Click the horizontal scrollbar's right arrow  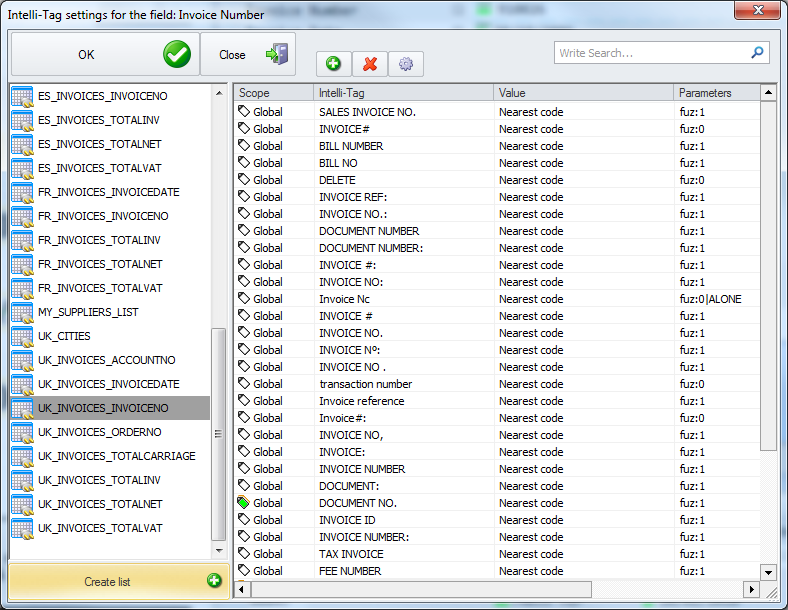[x=751, y=589]
